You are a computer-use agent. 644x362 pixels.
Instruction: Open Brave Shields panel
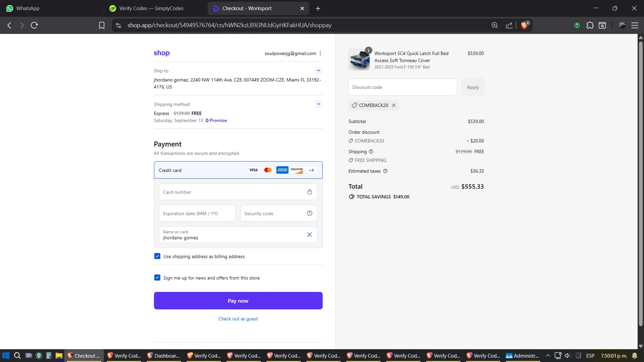[524, 25]
